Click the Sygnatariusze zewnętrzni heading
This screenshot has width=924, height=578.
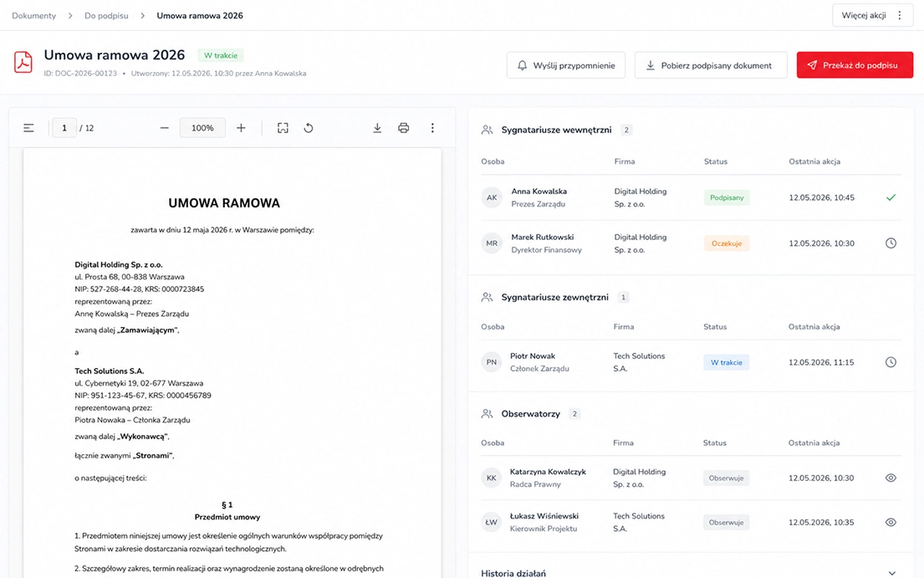(x=555, y=298)
